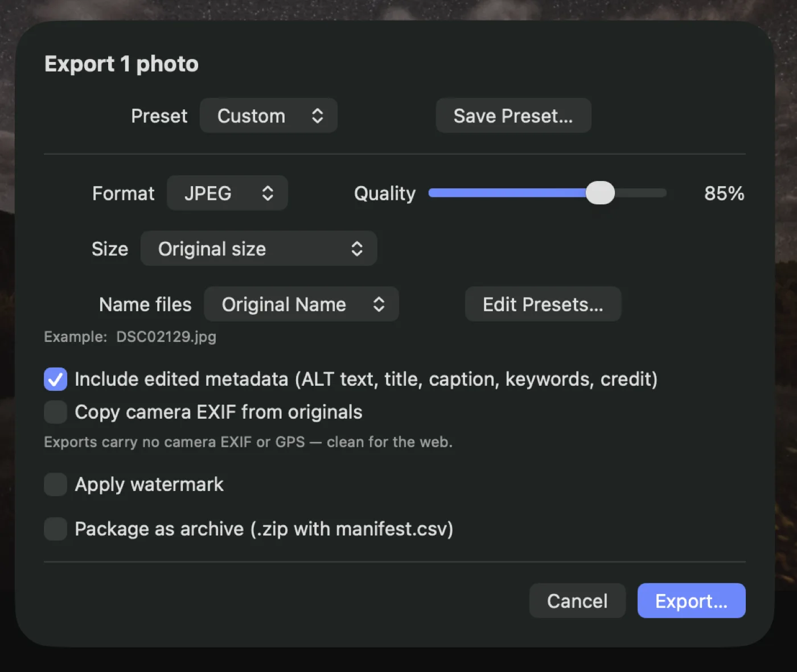Click the Quality label

(385, 193)
